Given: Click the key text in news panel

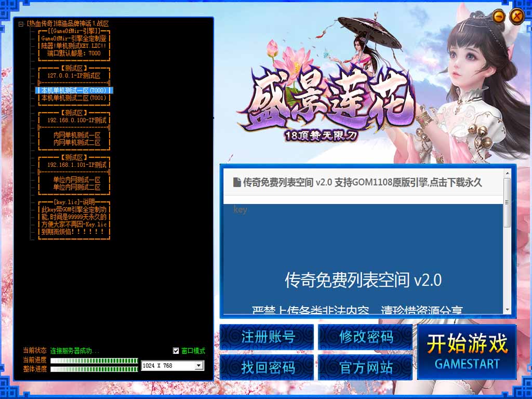Looking at the screenshot, I should (240, 209).
